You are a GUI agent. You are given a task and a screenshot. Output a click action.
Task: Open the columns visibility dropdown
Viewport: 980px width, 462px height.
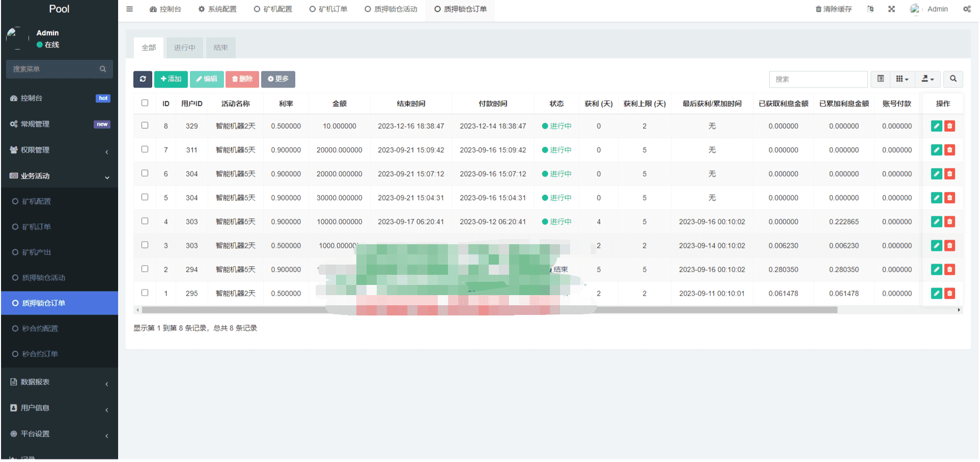(x=902, y=79)
